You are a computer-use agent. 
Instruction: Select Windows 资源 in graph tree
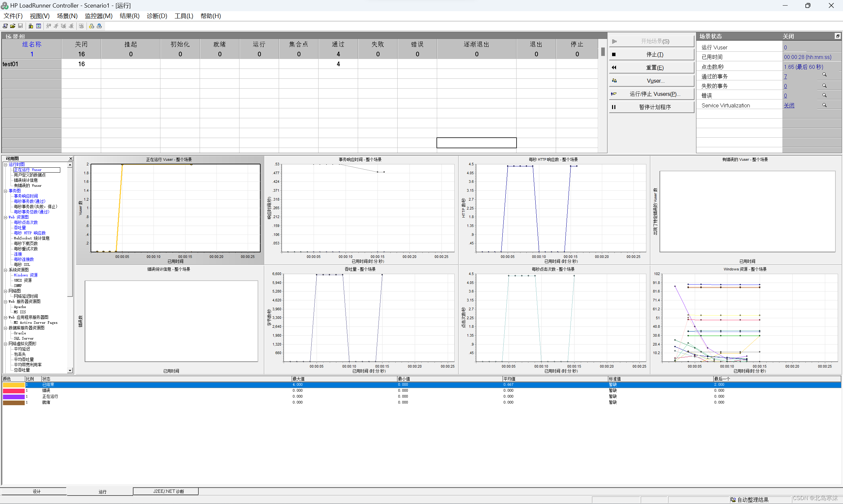pos(26,275)
